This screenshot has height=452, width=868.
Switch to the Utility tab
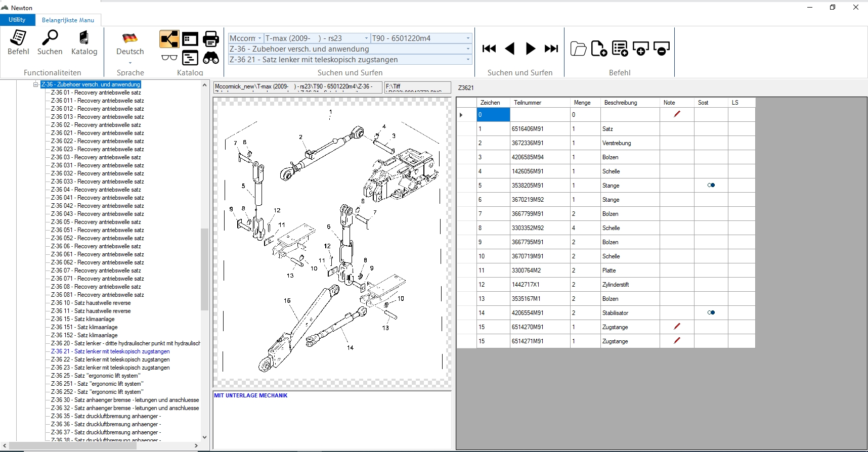pos(17,20)
